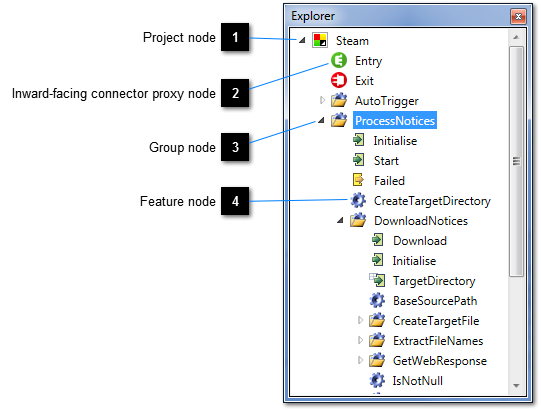Screen dimensions: 541x411
Task: Click the CreateTargetDirectory gear icon
Action: [358, 200]
